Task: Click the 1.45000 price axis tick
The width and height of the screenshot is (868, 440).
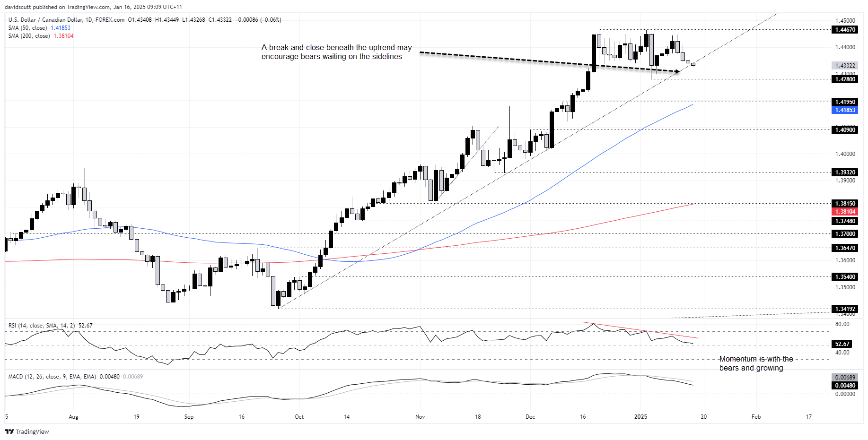Action: [x=845, y=21]
